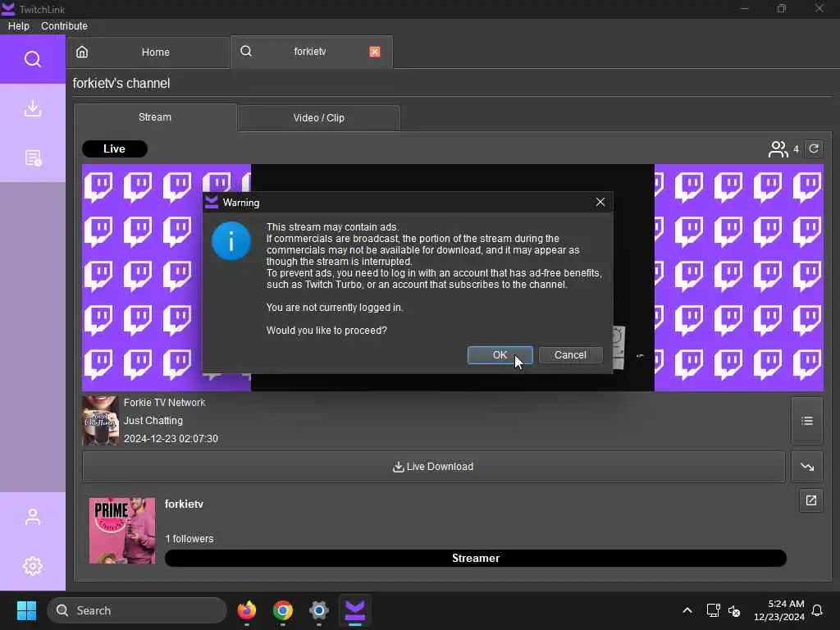Viewport: 840px width, 630px height.
Task: Open the Settings app on the taskbar
Action: pos(318,610)
